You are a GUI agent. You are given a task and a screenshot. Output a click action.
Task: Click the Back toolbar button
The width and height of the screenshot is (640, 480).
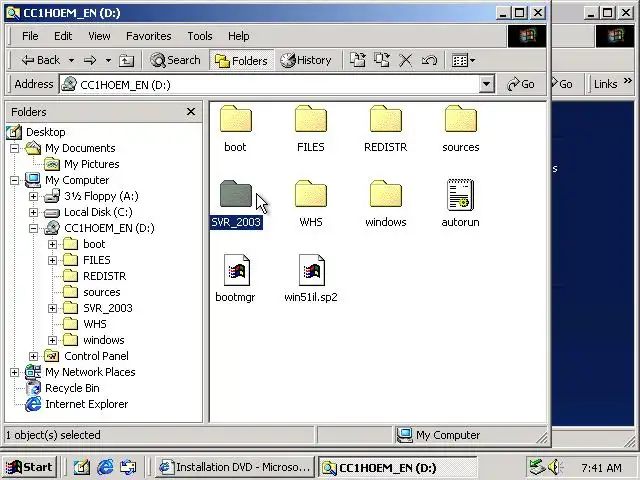pyautogui.click(x=41, y=60)
